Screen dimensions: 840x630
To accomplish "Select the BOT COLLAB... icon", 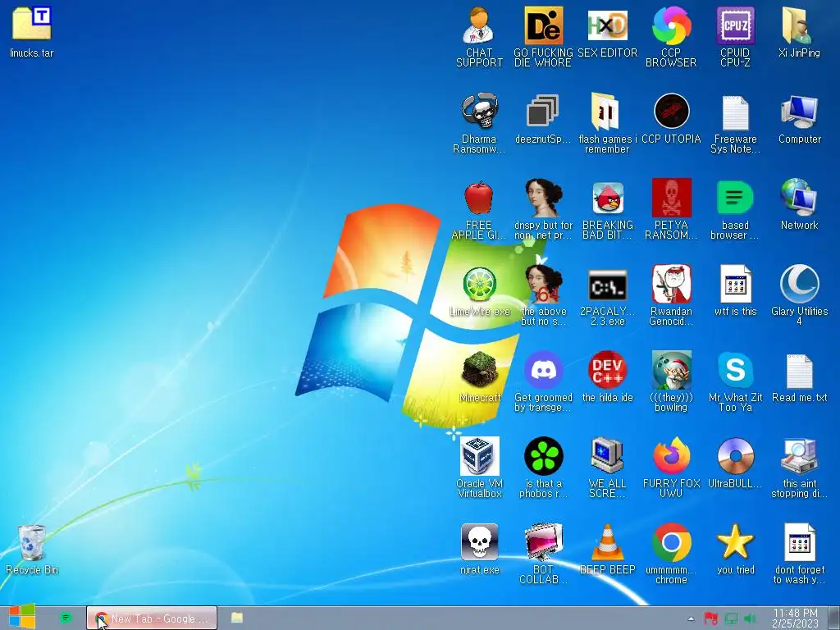I will click(543, 555).
